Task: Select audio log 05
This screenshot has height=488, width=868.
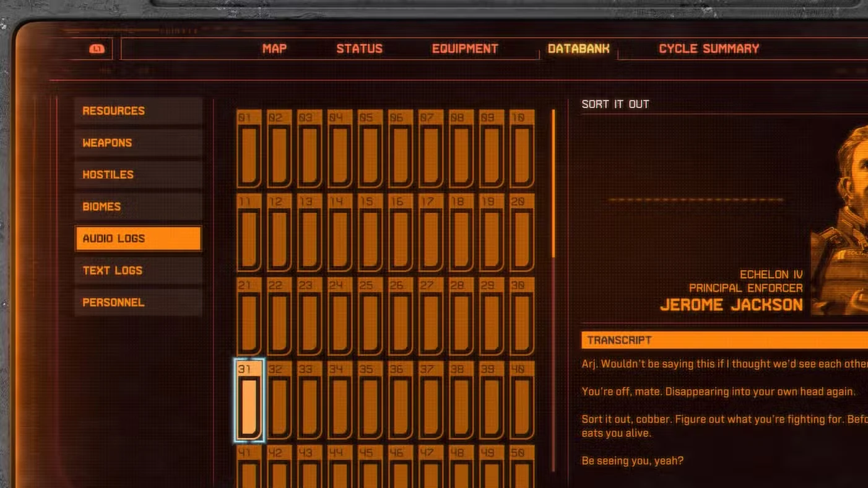Action: pos(370,149)
